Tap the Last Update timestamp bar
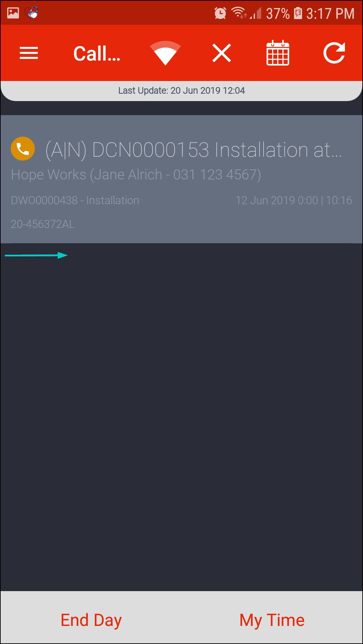 181,91
